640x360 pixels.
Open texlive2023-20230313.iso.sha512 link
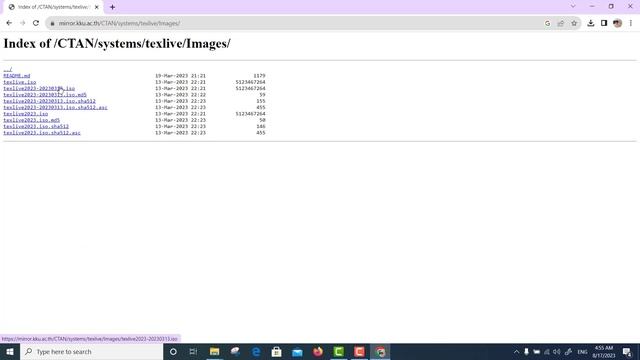pyautogui.click(x=49, y=101)
